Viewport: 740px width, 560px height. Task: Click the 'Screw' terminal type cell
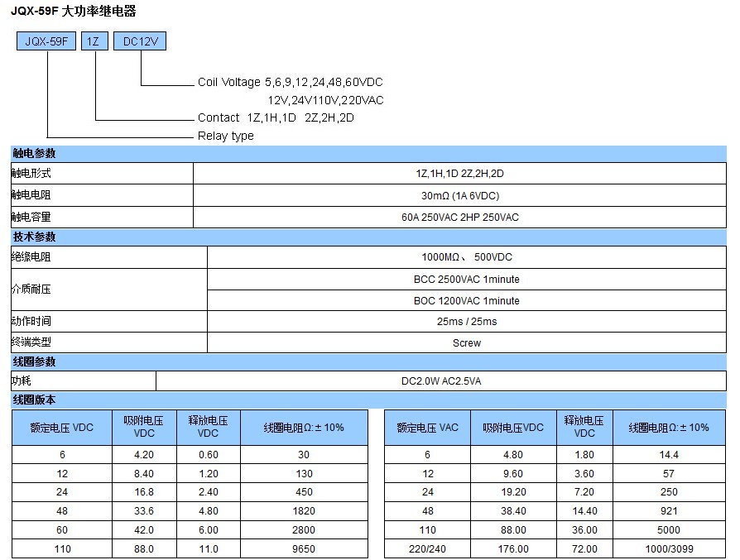(x=467, y=342)
